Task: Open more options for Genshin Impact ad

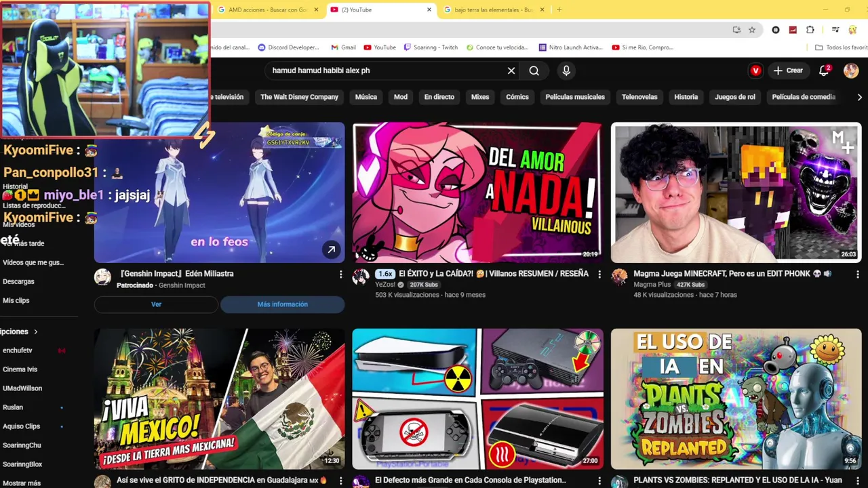Action: coord(340,274)
